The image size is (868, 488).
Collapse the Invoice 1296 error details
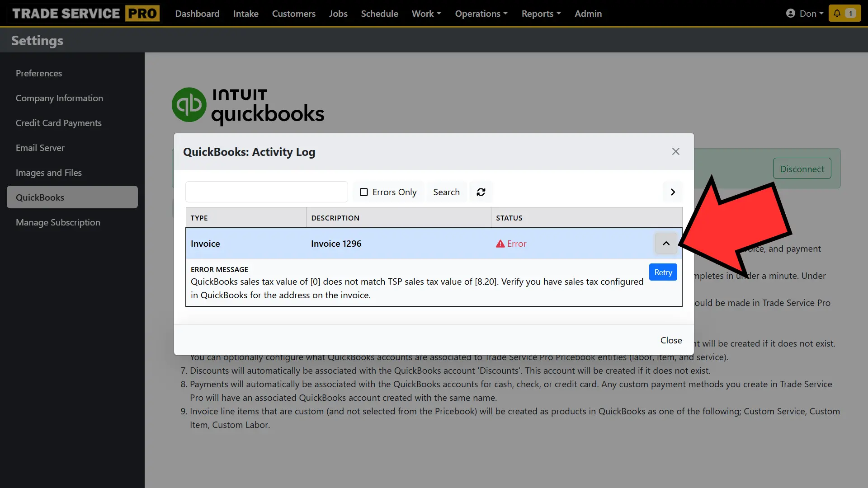[665, 243]
